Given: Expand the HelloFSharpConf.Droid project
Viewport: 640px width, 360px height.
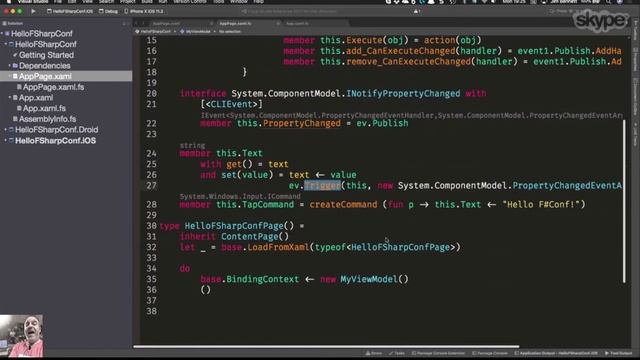Looking at the screenshot, I should [x=6, y=129].
